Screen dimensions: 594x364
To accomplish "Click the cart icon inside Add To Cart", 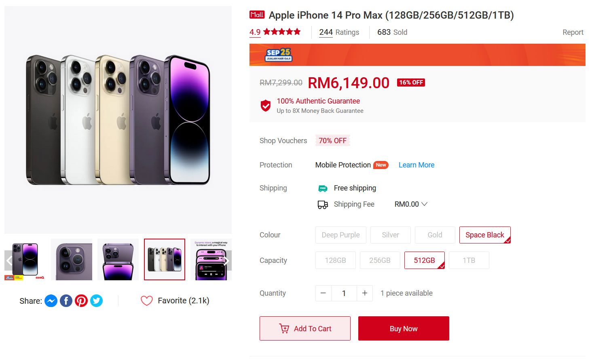I will [285, 328].
